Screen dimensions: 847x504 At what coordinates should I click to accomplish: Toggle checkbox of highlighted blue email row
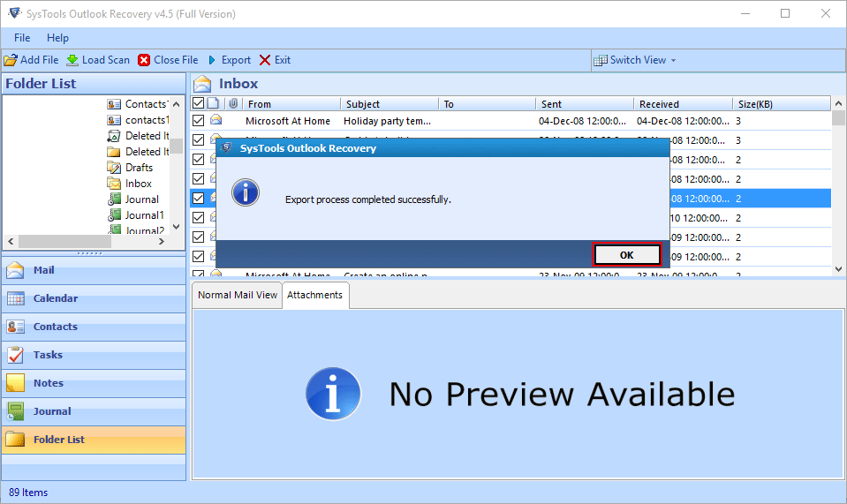pyautogui.click(x=198, y=198)
